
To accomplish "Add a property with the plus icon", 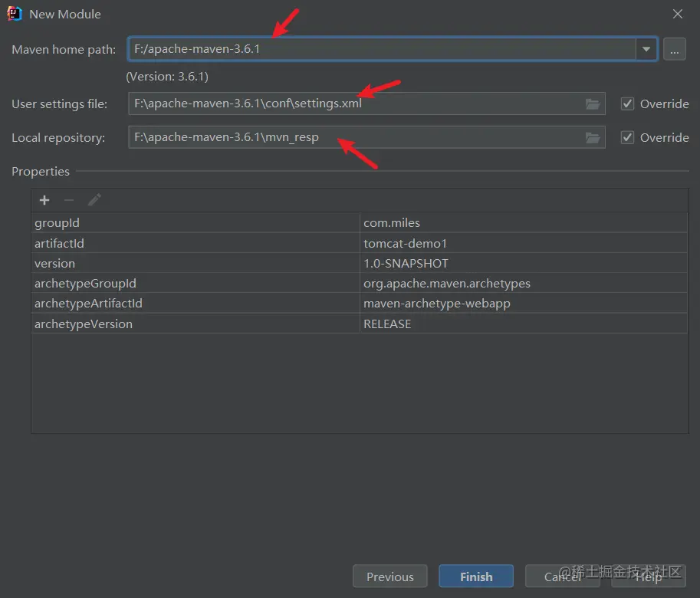I will [44, 200].
